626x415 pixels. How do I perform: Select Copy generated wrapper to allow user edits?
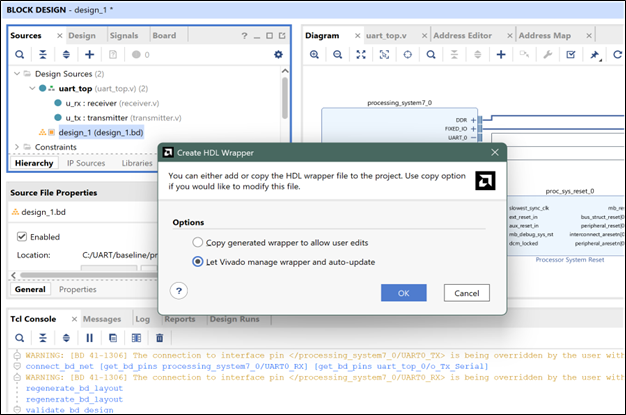click(x=198, y=242)
